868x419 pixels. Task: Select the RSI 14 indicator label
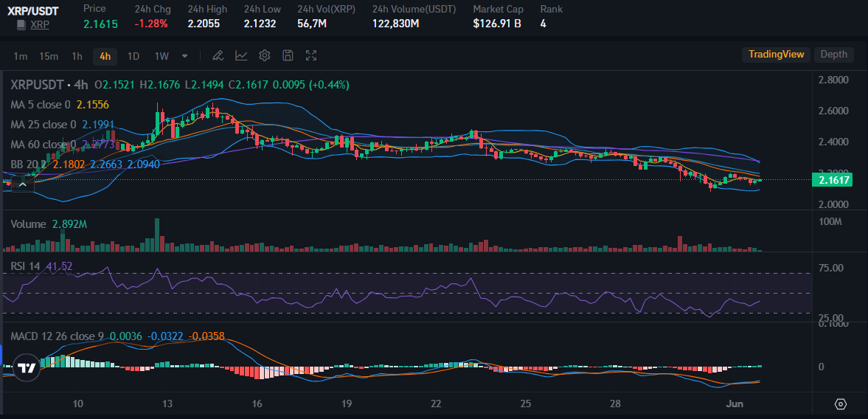pos(26,266)
